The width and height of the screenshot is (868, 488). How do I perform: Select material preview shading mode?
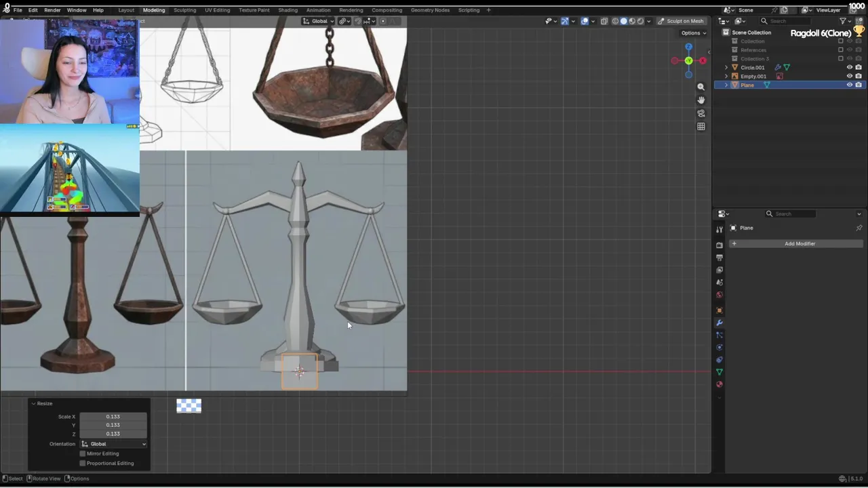632,21
